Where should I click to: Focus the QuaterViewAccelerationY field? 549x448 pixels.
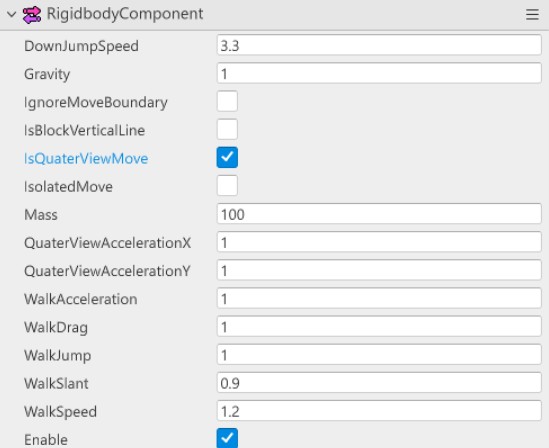(x=379, y=270)
